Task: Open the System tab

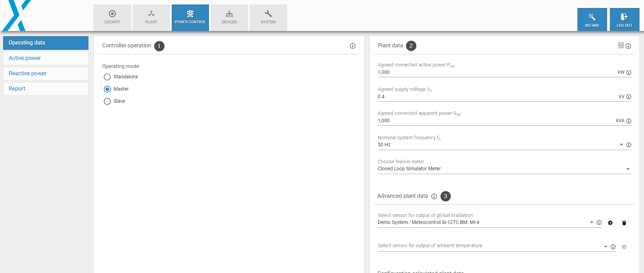Action: pyautogui.click(x=268, y=18)
